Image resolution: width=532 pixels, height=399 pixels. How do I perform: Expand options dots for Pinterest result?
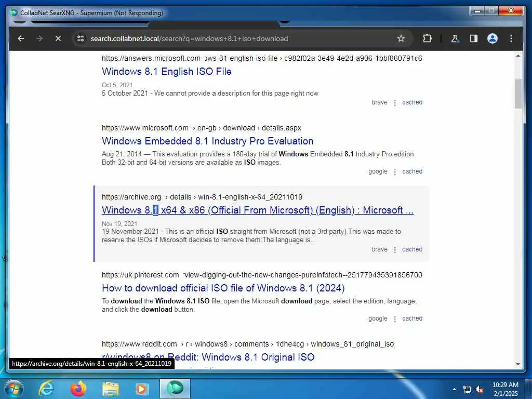395,319
